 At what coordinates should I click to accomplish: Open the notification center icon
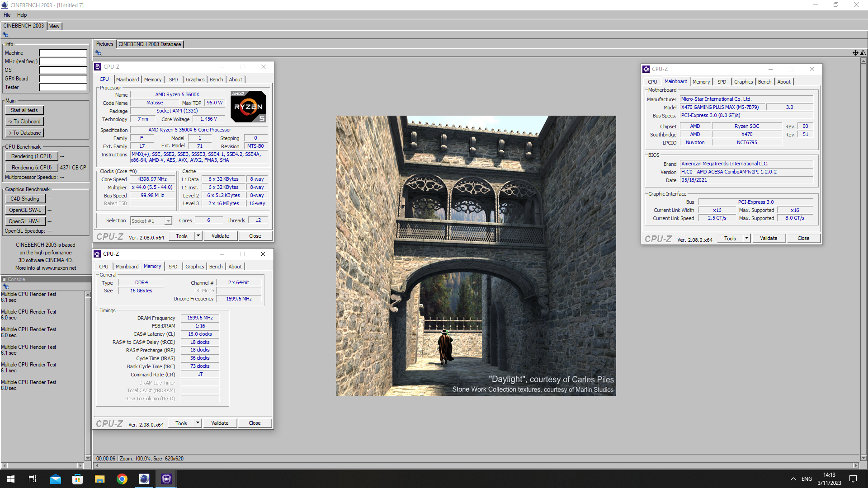point(853,479)
